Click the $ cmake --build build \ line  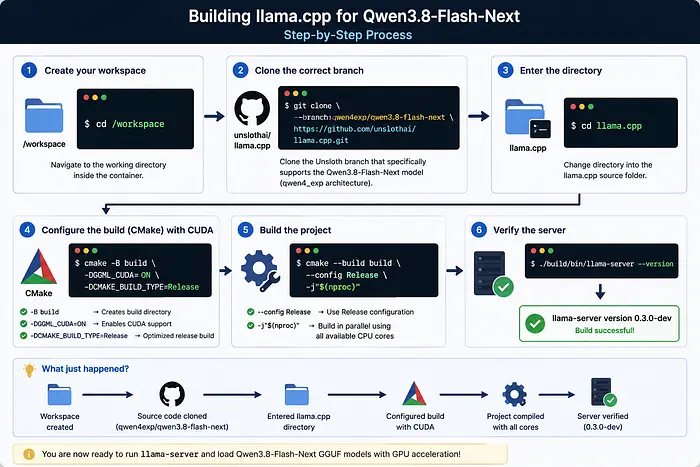(x=348, y=263)
